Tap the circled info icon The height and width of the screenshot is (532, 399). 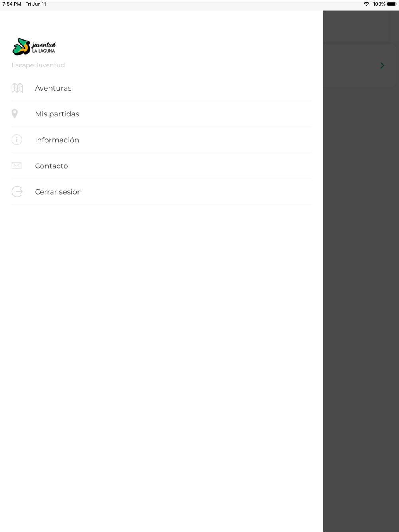coord(17,140)
